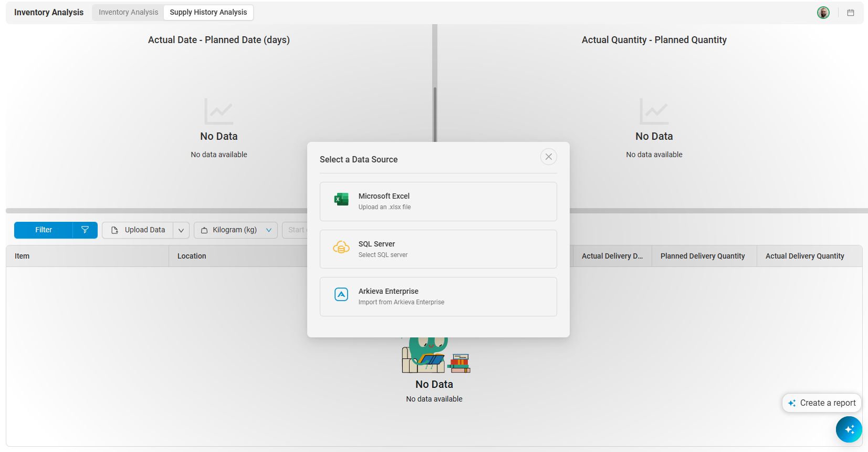This screenshot has height=452, width=868.
Task: Open the Kilogram (kg) unit dropdown
Action: (x=236, y=230)
